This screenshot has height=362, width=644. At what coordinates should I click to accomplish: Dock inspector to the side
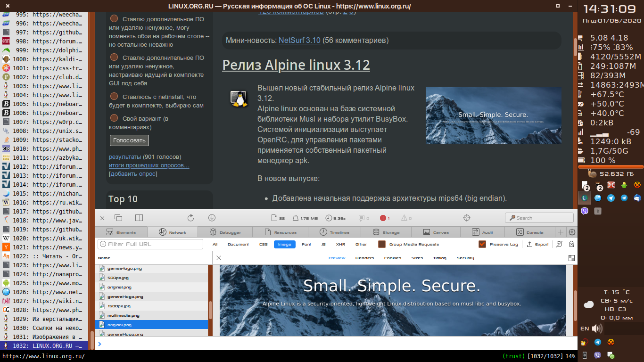(139, 218)
